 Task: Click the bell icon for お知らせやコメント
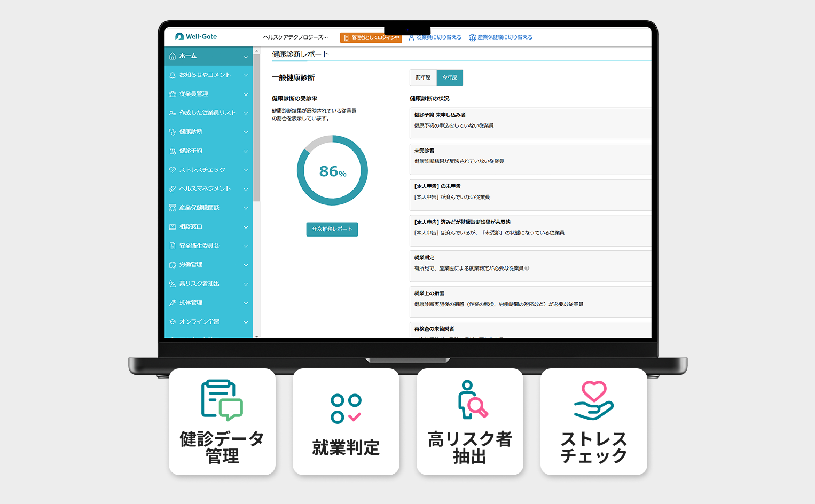173,75
